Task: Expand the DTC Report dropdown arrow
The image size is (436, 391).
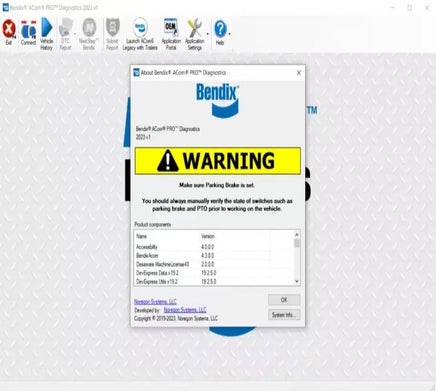Action: coord(75,34)
